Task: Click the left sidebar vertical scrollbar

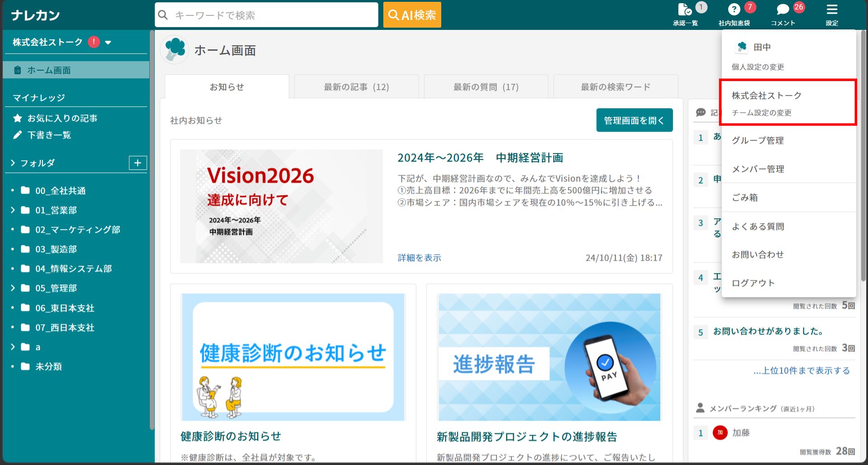Action: [152, 230]
